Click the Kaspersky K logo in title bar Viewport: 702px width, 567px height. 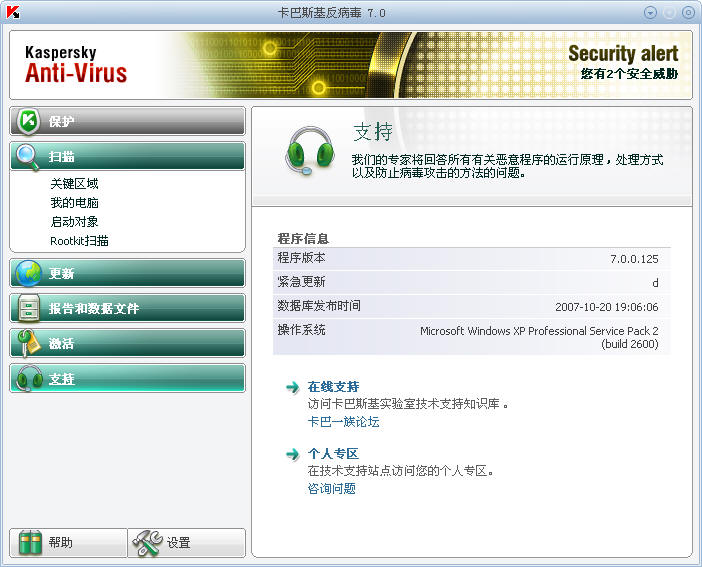[x=13, y=12]
